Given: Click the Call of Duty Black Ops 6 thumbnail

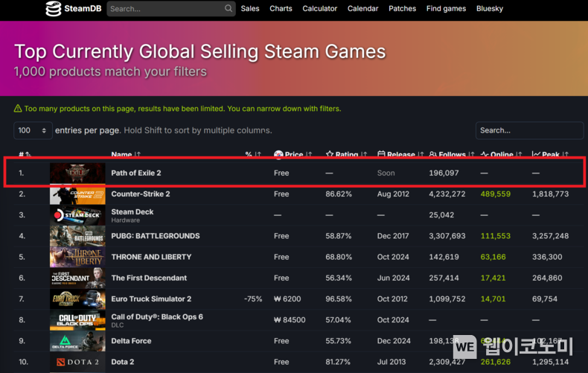Looking at the screenshot, I should (x=77, y=320).
